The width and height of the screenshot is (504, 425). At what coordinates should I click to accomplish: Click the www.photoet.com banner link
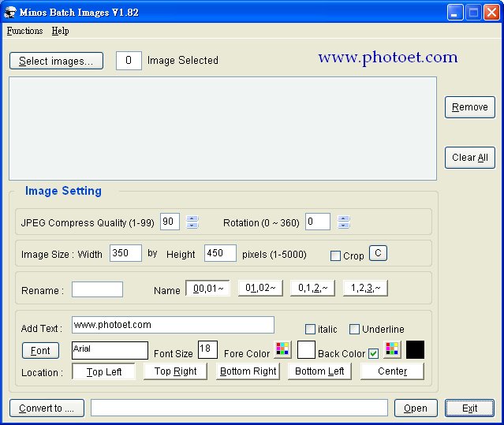388,58
